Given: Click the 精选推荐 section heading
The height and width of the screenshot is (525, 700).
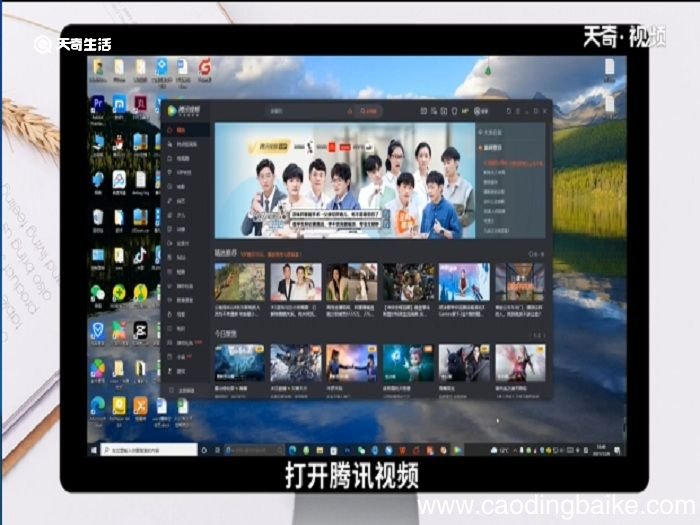Looking at the screenshot, I should click(x=226, y=253).
